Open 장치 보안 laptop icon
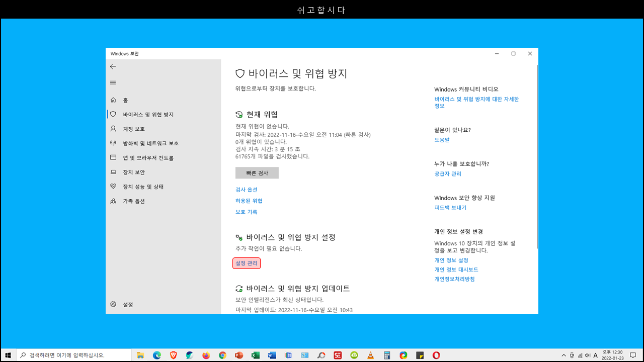The height and width of the screenshot is (362, 644). (x=113, y=172)
